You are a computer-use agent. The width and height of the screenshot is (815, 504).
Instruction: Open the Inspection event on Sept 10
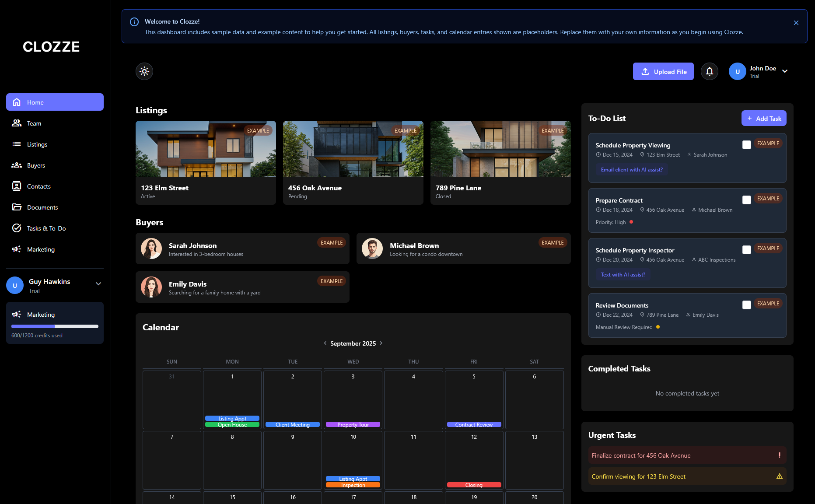pyautogui.click(x=353, y=485)
